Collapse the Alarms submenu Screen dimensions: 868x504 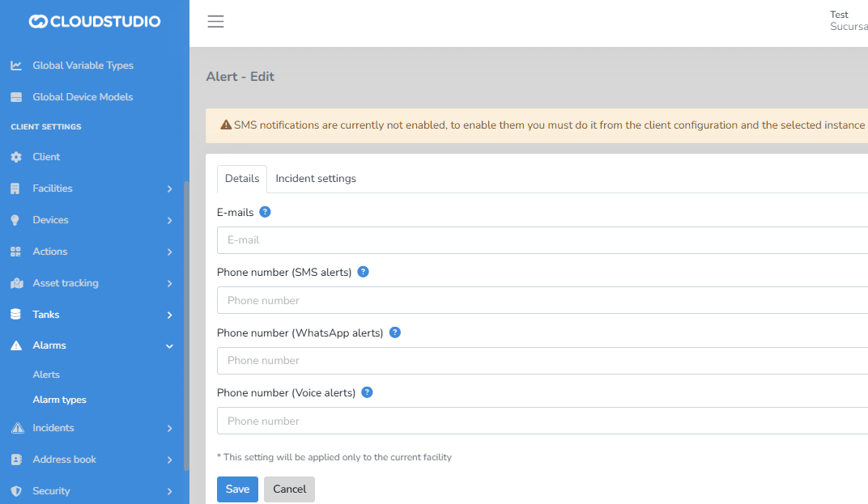point(93,345)
